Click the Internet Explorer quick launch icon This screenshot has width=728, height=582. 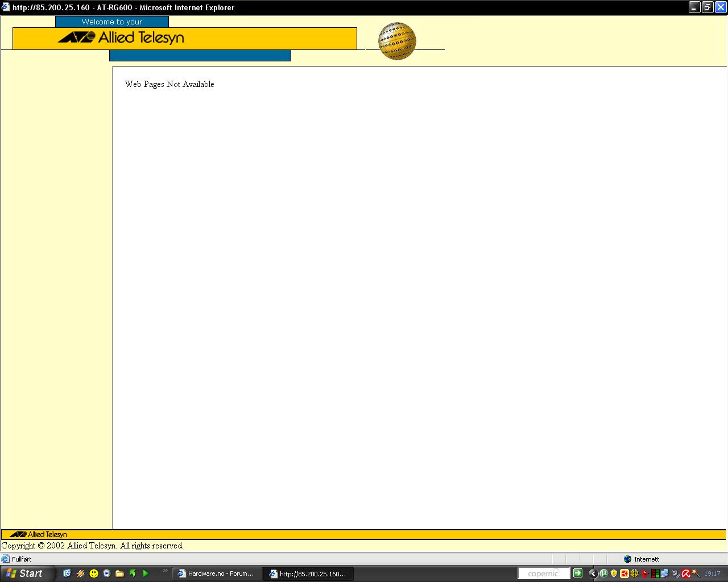[67, 573]
